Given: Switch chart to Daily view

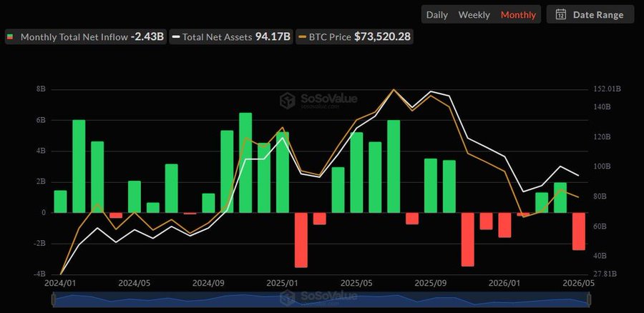Looking at the screenshot, I should coord(436,15).
